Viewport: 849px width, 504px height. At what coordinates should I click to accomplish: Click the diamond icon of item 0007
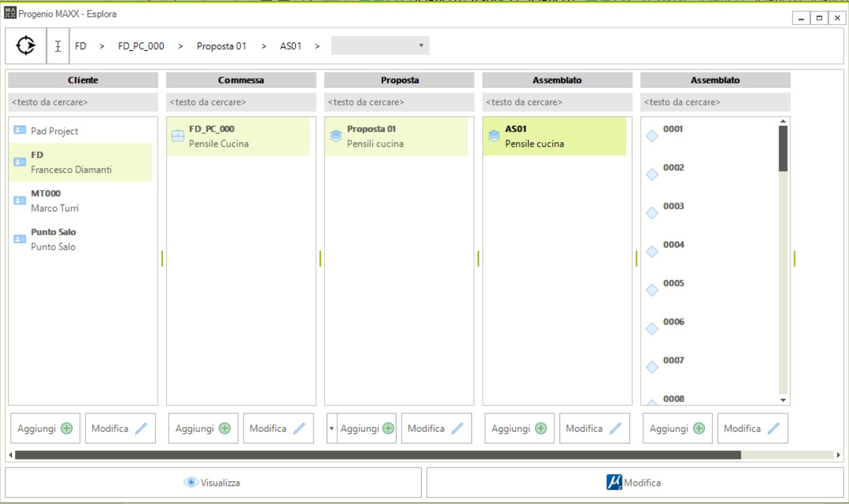coord(653,367)
